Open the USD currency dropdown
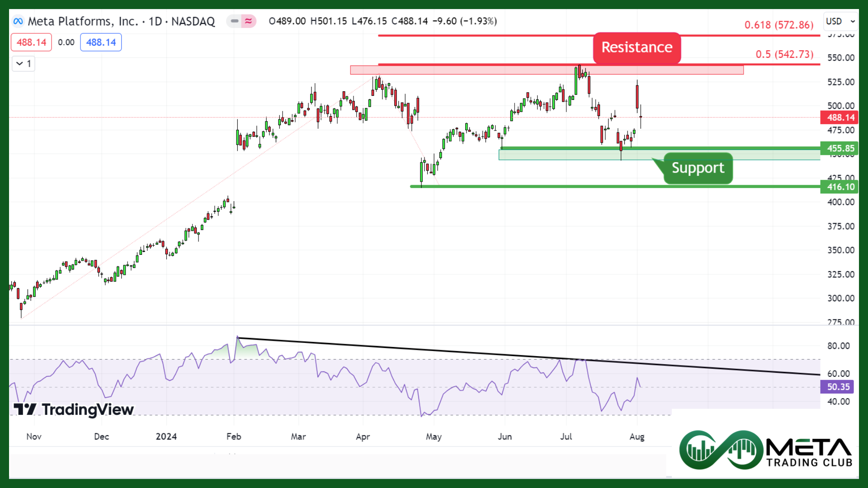Image resolution: width=868 pixels, height=488 pixels. (x=840, y=21)
